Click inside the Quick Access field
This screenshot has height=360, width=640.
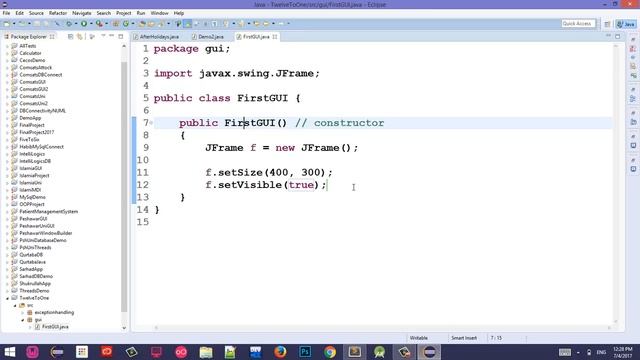[x=578, y=24]
